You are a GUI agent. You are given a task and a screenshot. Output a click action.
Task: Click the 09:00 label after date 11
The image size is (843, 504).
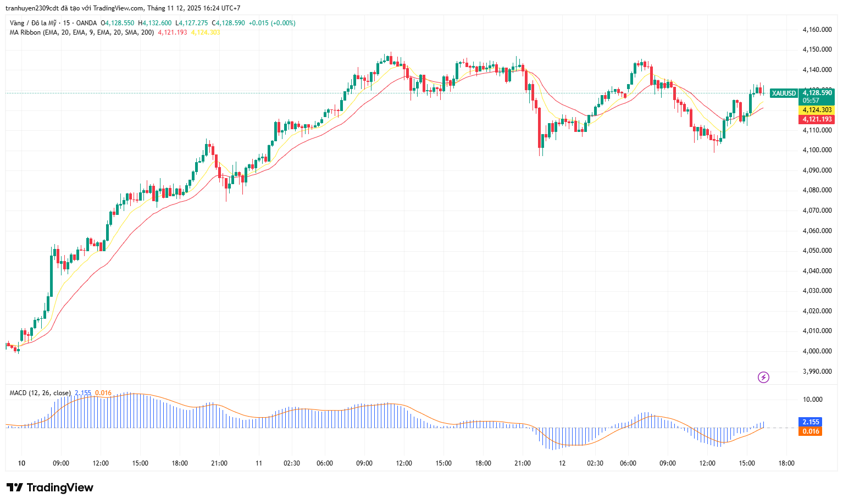pos(364,463)
